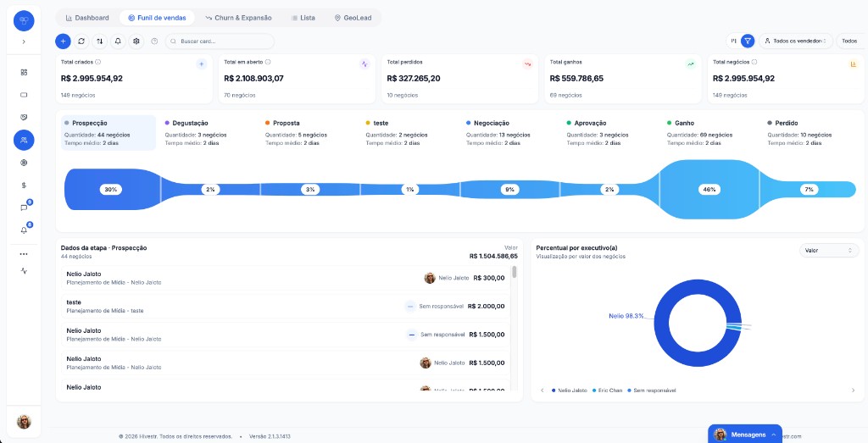The width and height of the screenshot is (868, 443).
Task: Toggle Sem responsável legend entry
Action: click(x=652, y=390)
